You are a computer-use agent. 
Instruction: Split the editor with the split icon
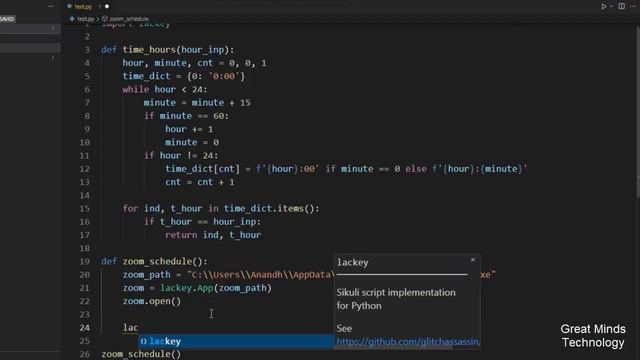[621, 6]
